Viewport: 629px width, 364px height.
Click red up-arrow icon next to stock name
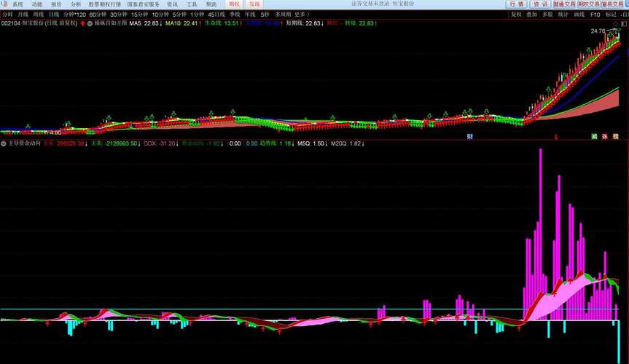click(82, 23)
